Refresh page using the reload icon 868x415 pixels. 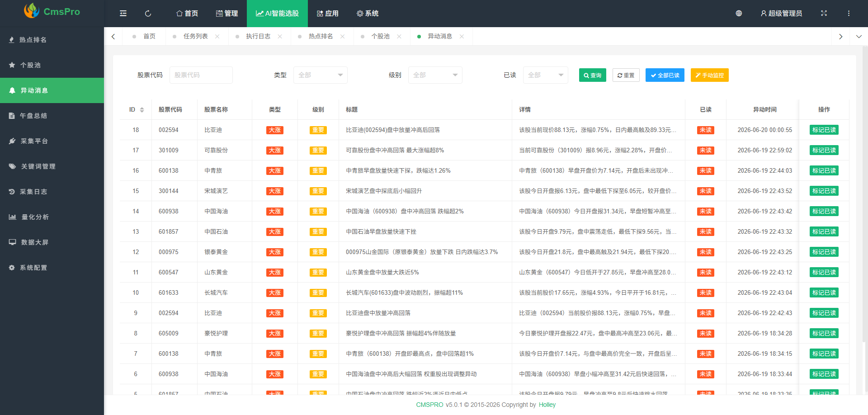(x=148, y=14)
